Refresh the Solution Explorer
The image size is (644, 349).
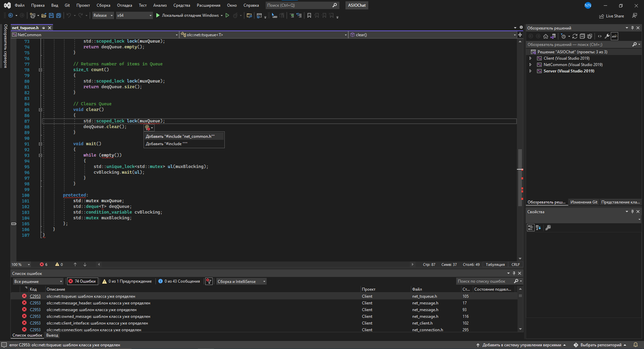click(575, 36)
